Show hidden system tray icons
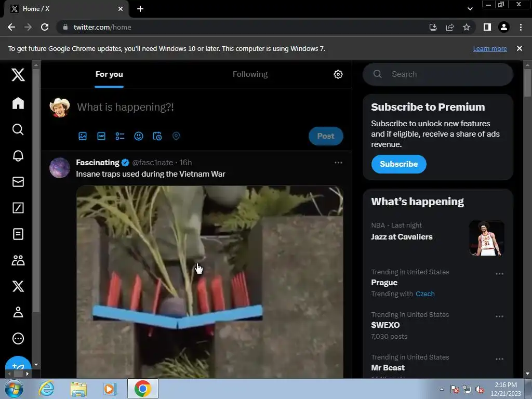 442,389
